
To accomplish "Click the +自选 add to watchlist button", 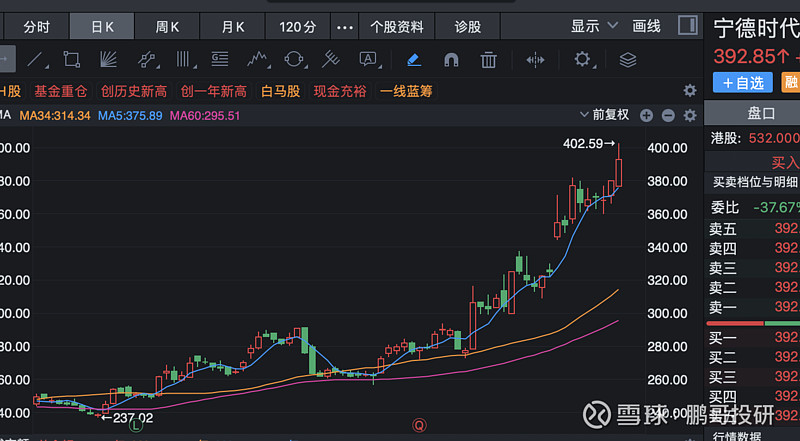I will [x=737, y=83].
